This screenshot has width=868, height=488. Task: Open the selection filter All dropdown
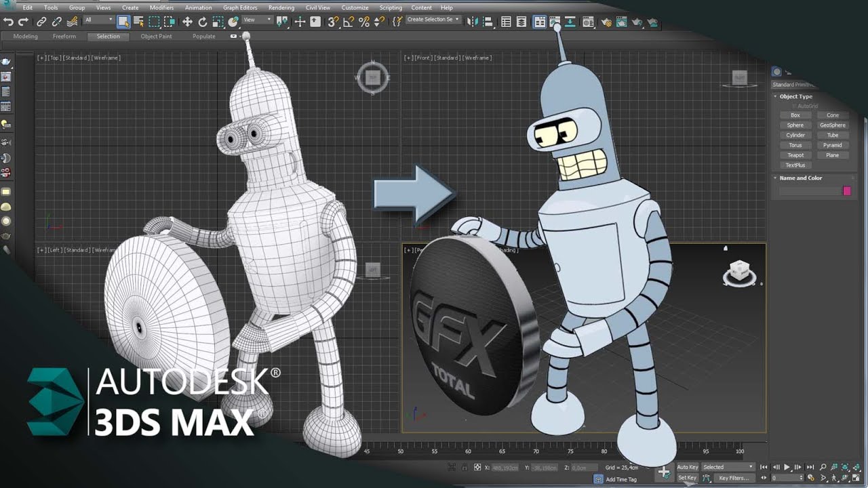(98, 20)
